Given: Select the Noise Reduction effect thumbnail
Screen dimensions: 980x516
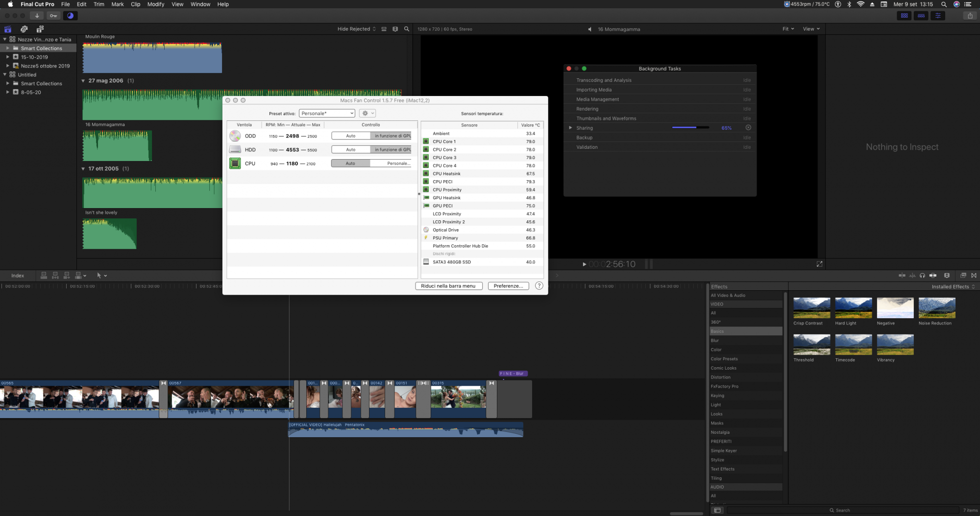Looking at the screenshot, I should pos(937,308).
